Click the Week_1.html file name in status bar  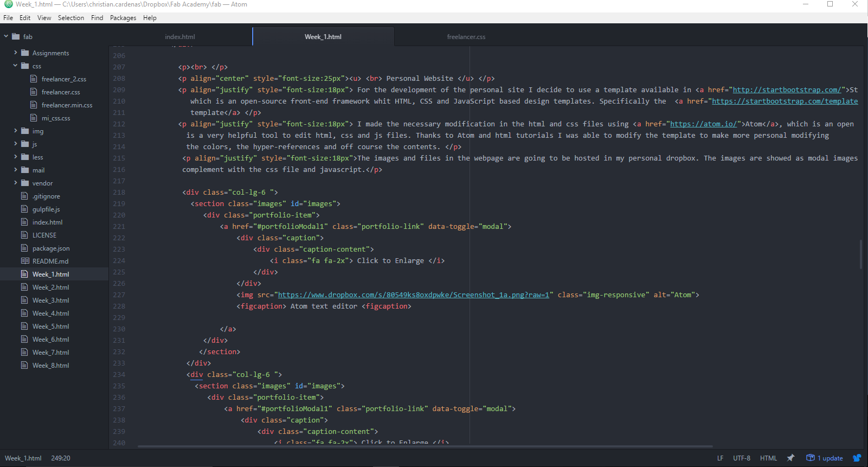[23, 458]
